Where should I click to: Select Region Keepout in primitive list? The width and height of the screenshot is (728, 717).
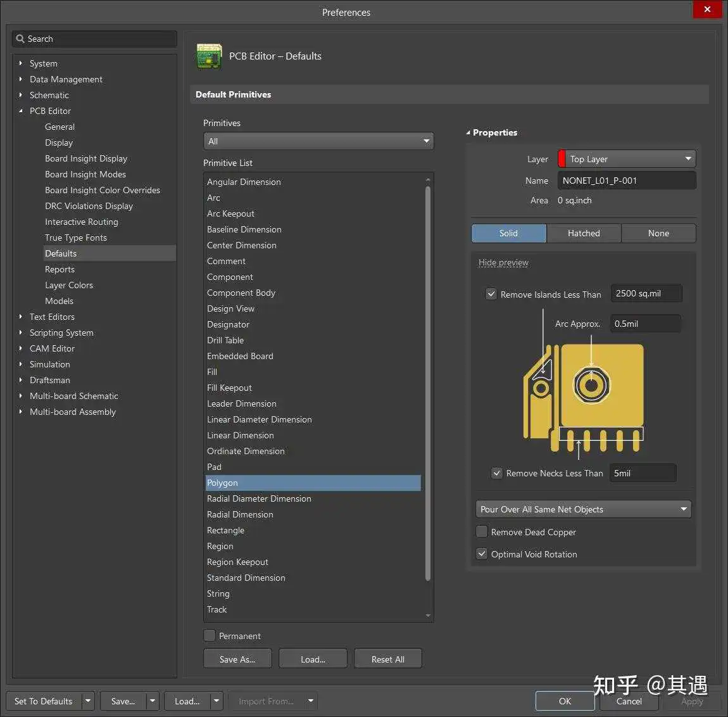(313, 562)
